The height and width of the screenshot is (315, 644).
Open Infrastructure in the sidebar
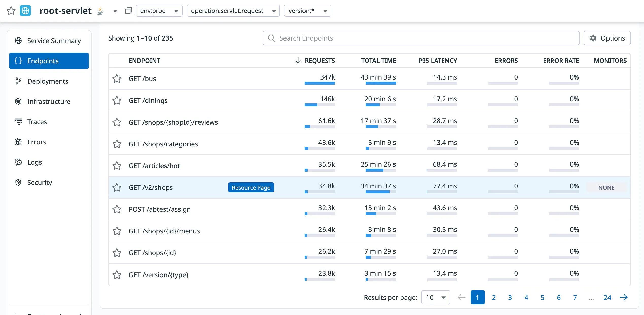(x=49, y=102)
